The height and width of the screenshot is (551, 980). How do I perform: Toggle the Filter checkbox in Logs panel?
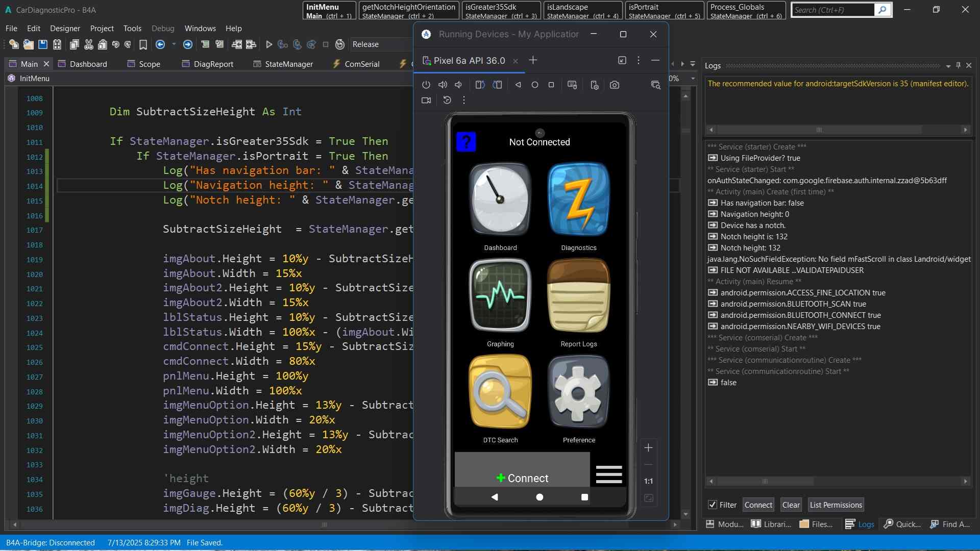(x=713, y=505)
